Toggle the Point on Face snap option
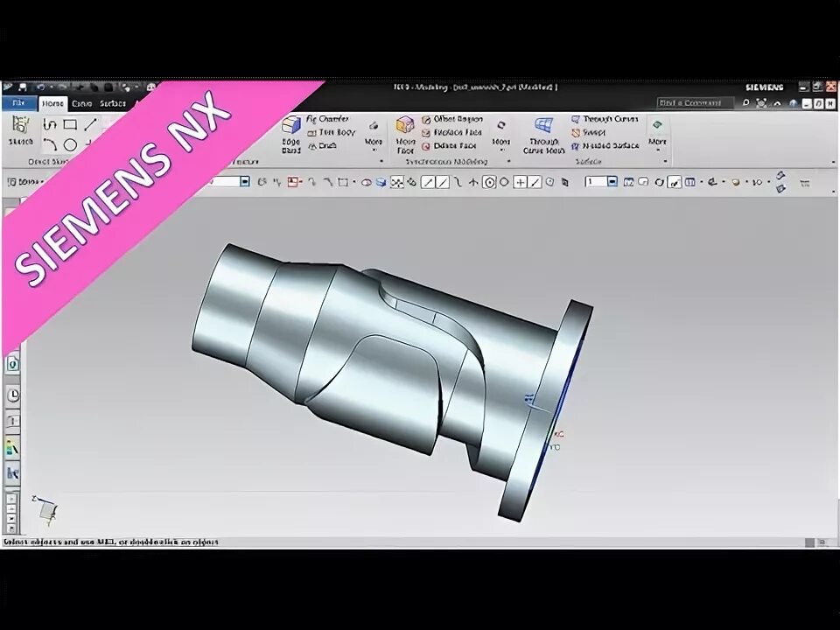This screenshot has height=630, width=840. 549,183
